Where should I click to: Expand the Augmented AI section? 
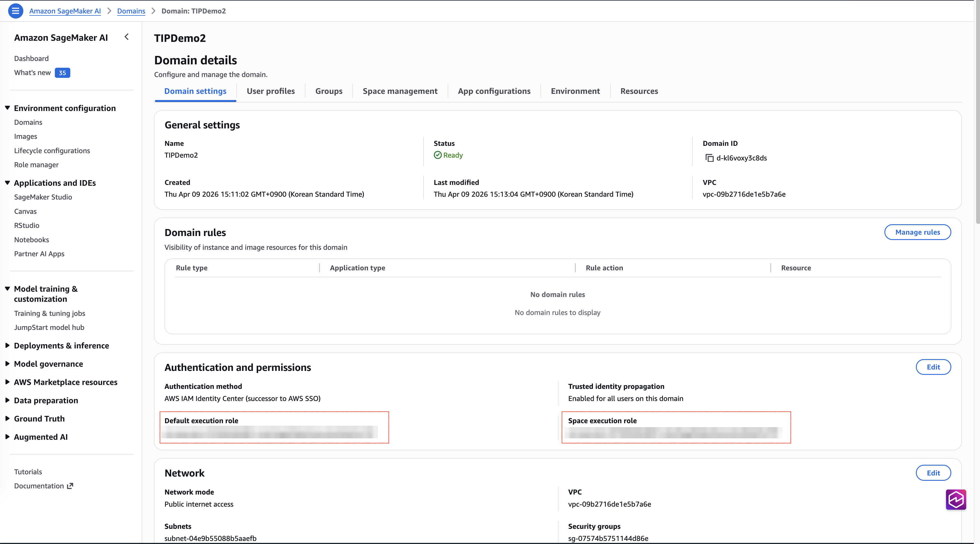pos(7,437)
